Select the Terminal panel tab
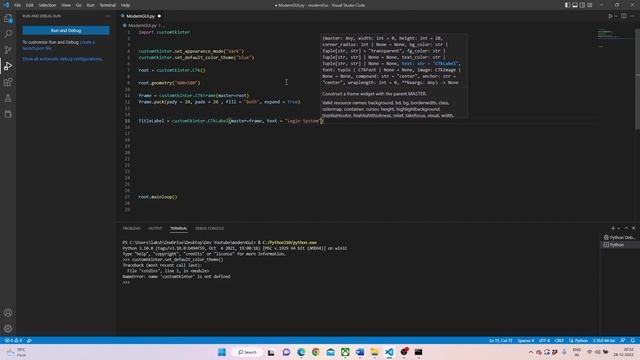This screenshot has width=640, height=360. tap(178, 228)
